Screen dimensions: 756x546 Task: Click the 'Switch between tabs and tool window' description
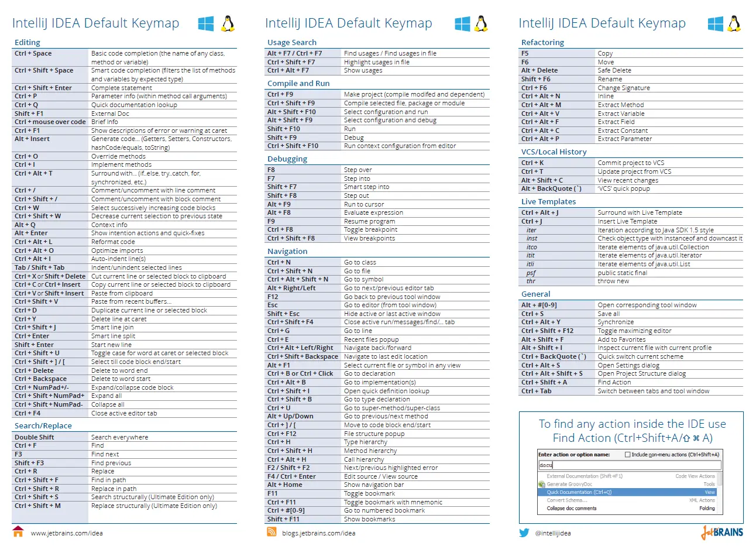[x=654, y=392]
